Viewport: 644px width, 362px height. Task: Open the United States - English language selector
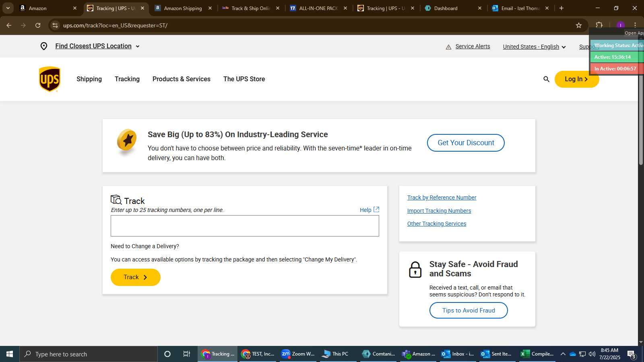(x=534, y=47)
